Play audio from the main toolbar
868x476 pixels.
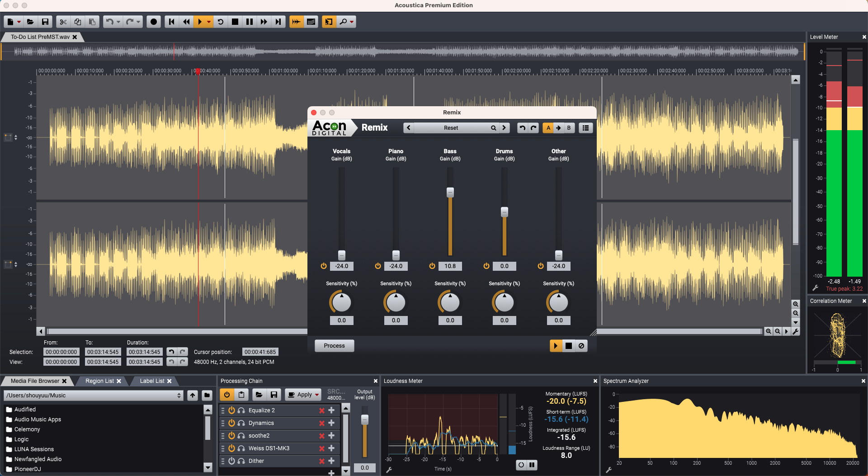(x=200, y=22)
